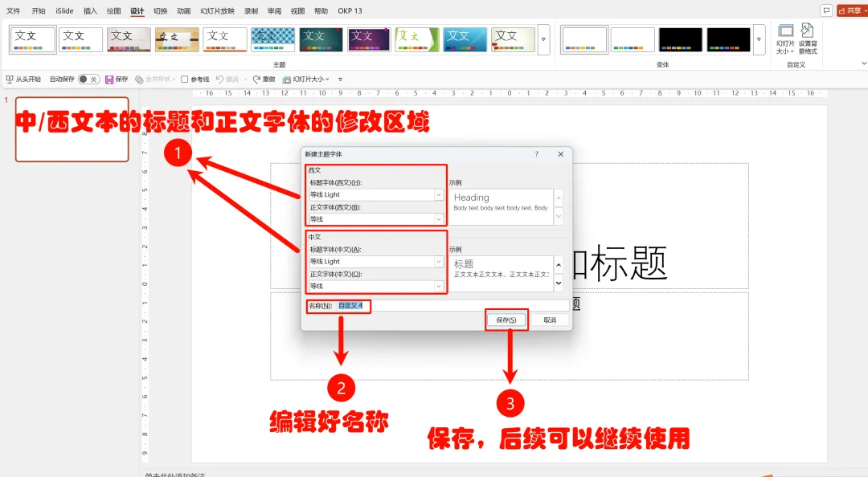Click the comments speech bubble icon

(x=826, y=10)
